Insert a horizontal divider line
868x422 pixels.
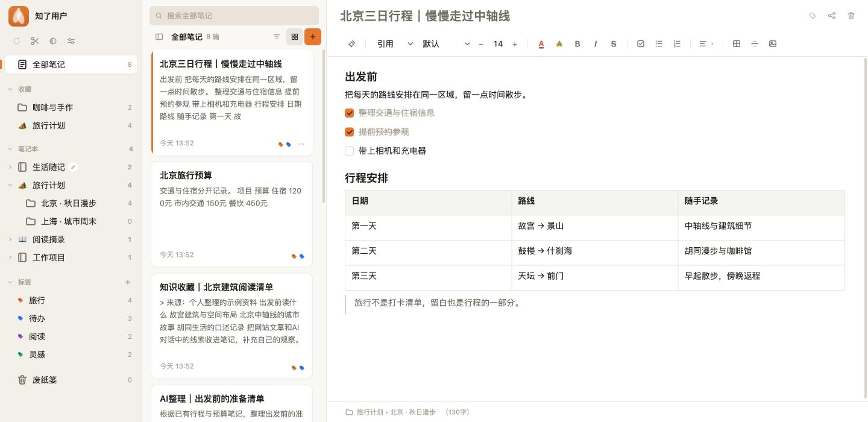pyautogui.click(x=755, y=44)
